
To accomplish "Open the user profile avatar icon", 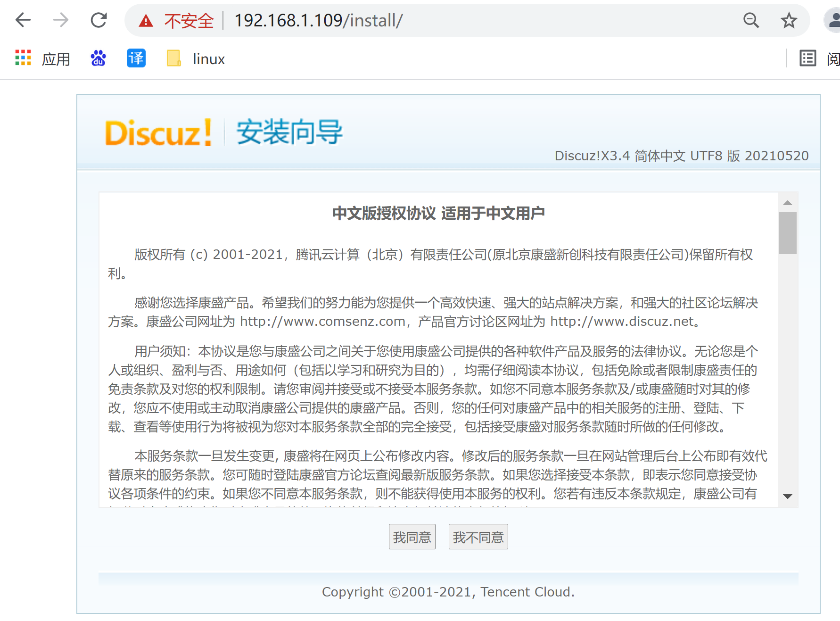I will [832, 20].
